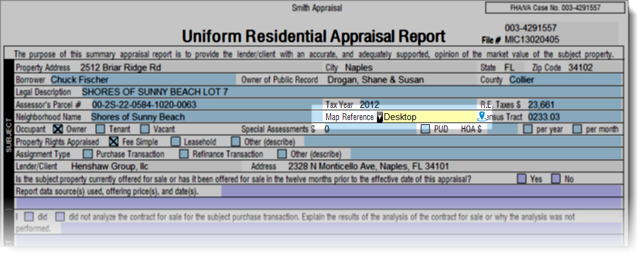Screen dimensions: 644x262
Task: Check the Leasehold checkbox
Action: [176, 142]
